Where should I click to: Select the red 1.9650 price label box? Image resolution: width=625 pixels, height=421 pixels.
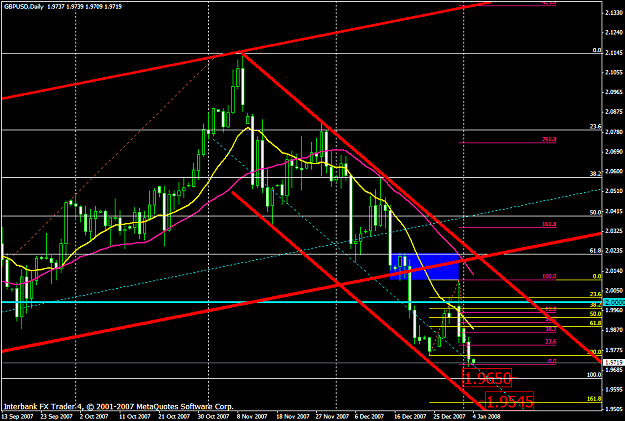[487, 378]
